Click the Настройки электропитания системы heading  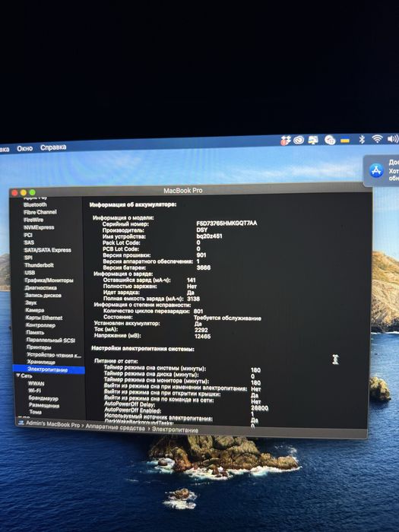143,348
